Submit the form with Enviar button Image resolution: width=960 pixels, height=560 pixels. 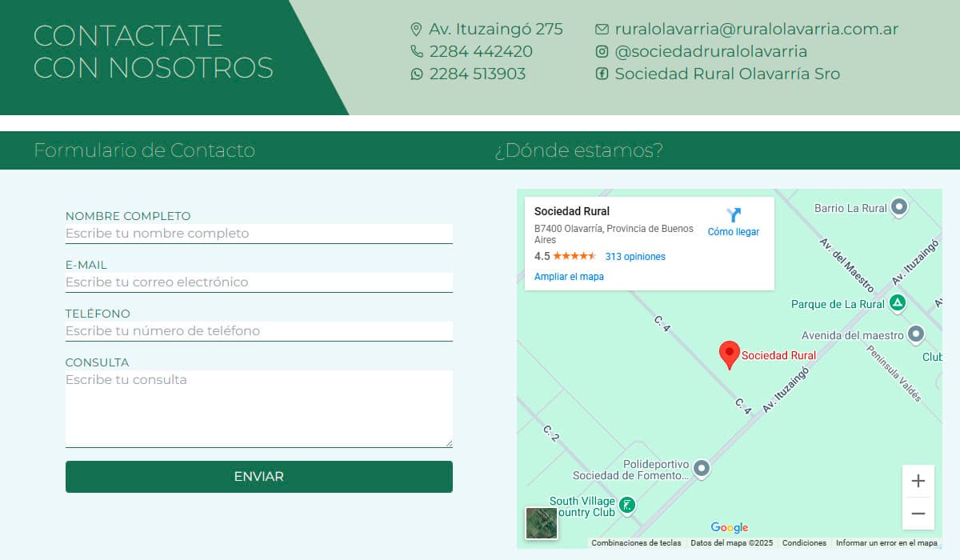[x=259, y=477]
